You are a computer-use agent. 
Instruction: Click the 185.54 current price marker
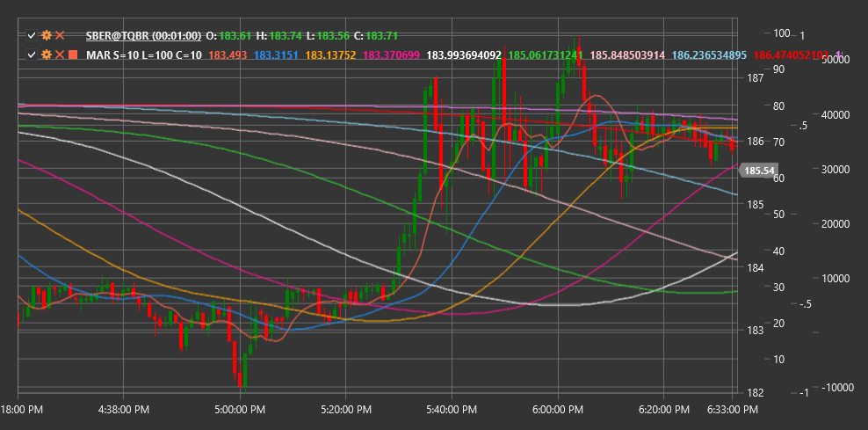(759, 171)
